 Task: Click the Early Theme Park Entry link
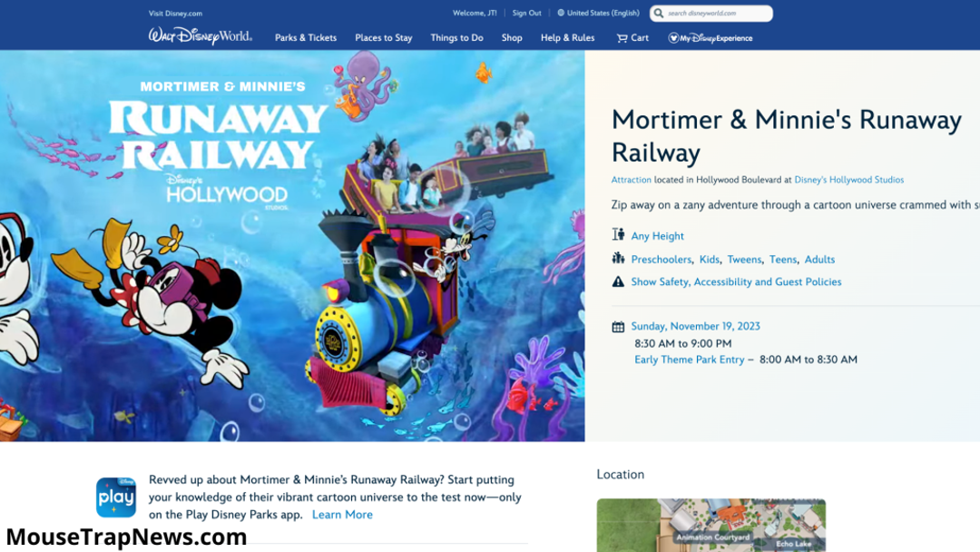point(690,360)
